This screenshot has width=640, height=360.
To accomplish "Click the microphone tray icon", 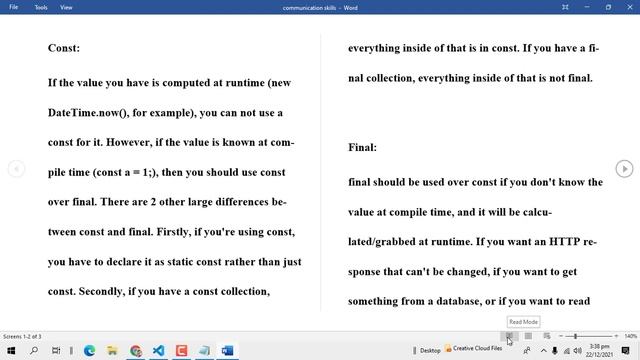I will 555,351.
